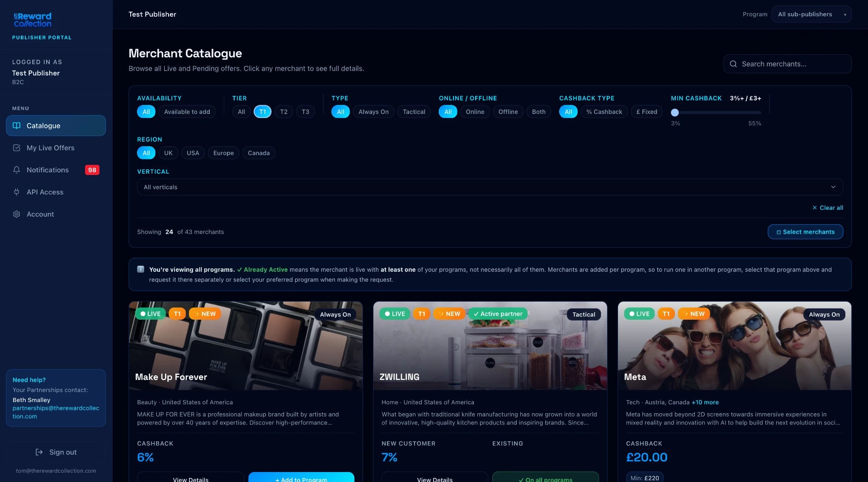This screenshot has height=482, width=868.
Task: Click Select merchants button
Action: coord(805,232)
